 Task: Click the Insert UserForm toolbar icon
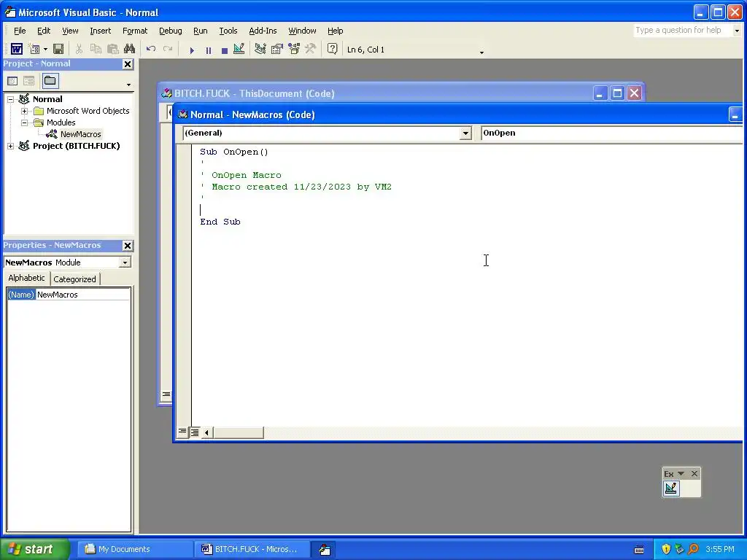point(34,49)
